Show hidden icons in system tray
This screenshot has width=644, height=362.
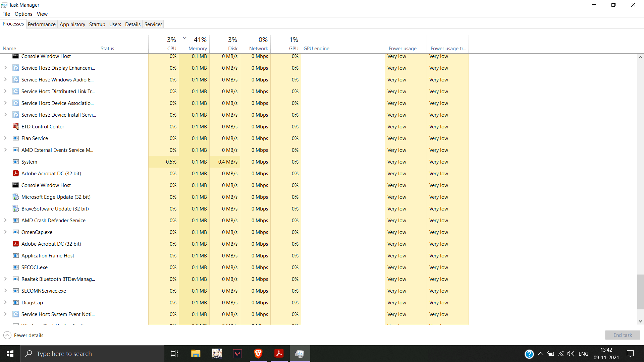pos(540,354)
